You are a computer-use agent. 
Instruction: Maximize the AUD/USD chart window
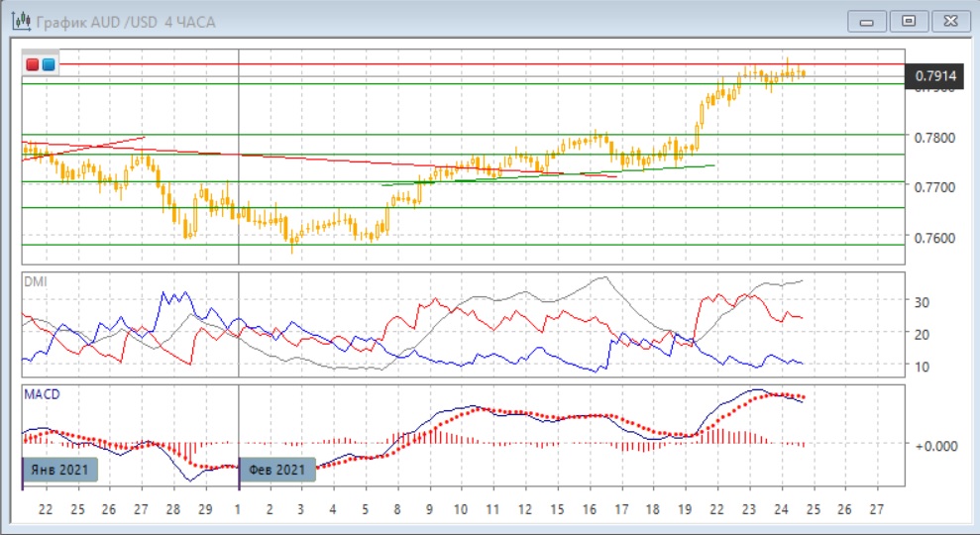(908, 20)
